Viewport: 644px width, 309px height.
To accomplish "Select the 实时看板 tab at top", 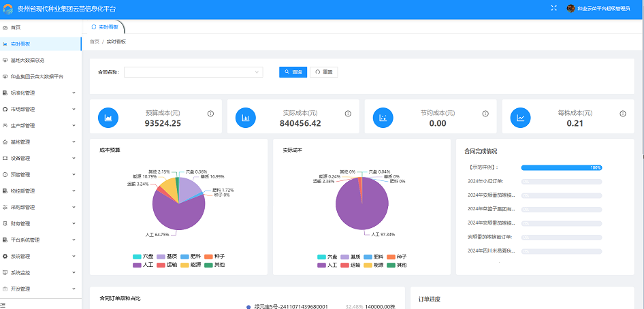I will pos(105,27).
